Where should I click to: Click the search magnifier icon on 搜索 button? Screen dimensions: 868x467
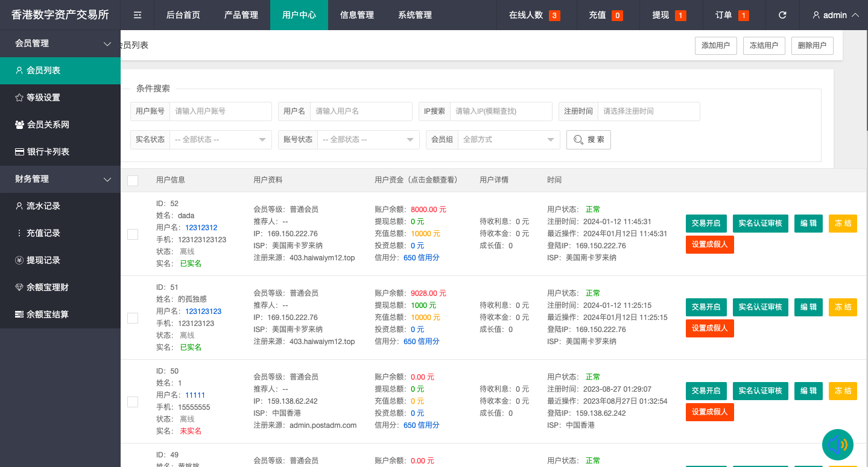[x=578, y=139]
